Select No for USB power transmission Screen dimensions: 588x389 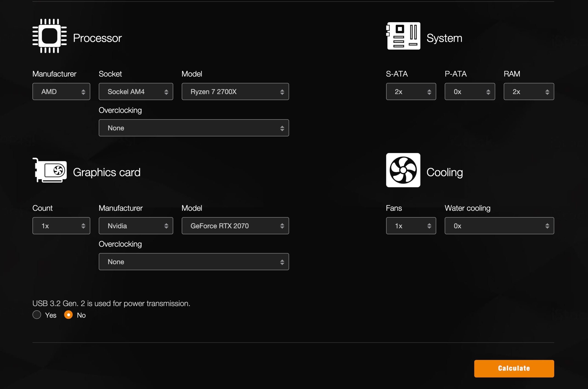pos(68,315)
